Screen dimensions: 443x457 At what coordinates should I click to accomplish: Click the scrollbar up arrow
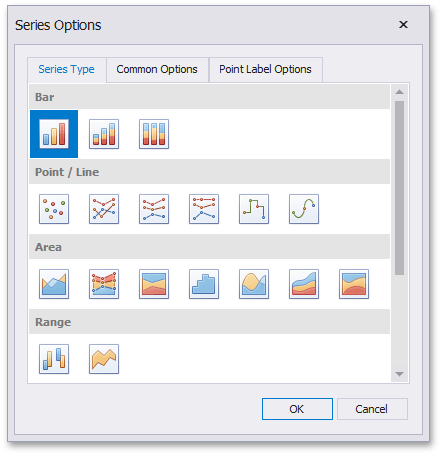pyautogui.click(x=399, y=92)
